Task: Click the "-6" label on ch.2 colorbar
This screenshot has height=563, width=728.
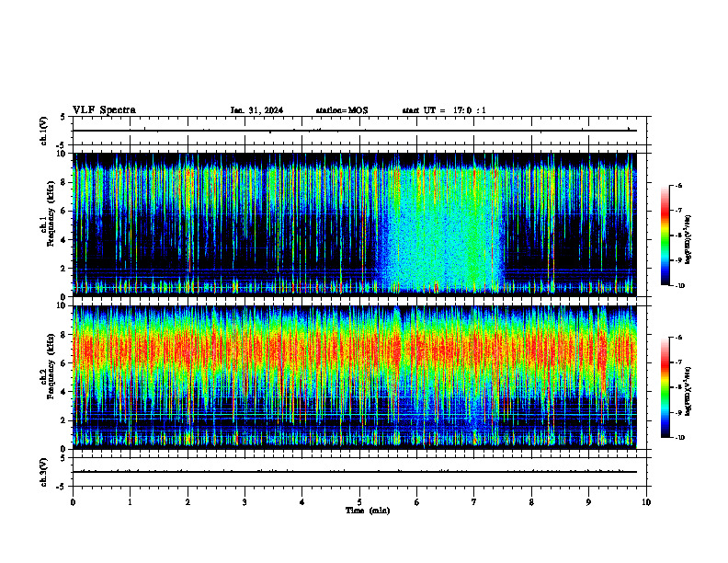Action: 678,338
